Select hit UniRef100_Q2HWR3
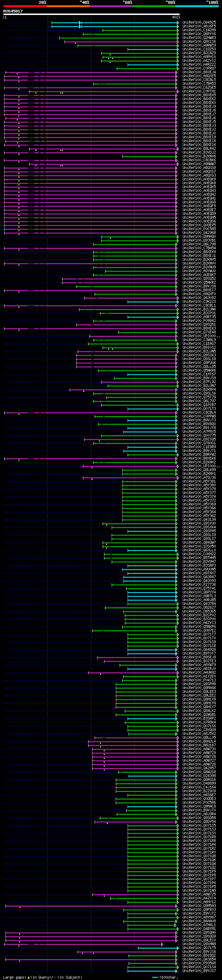This screenshot has width=222, height=980. pyautogui.click(x=199, y=38)
